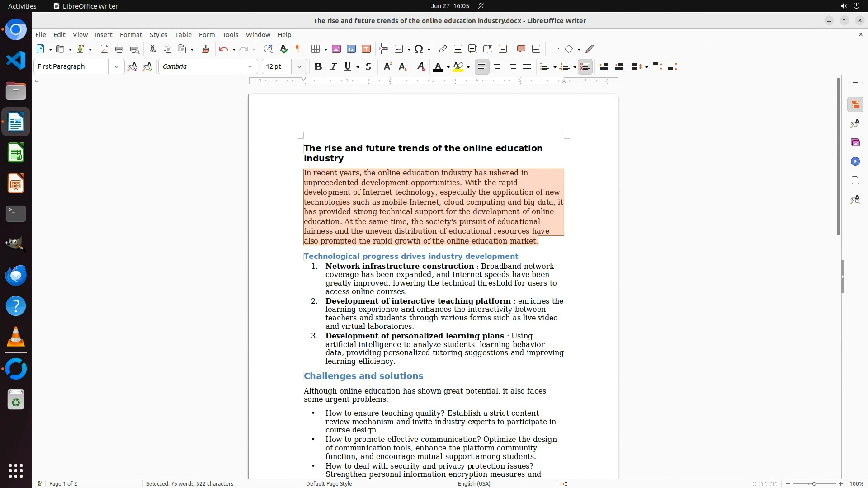868x488 pixels.
Task: Open the Format menu
Action: click(131, 34)
